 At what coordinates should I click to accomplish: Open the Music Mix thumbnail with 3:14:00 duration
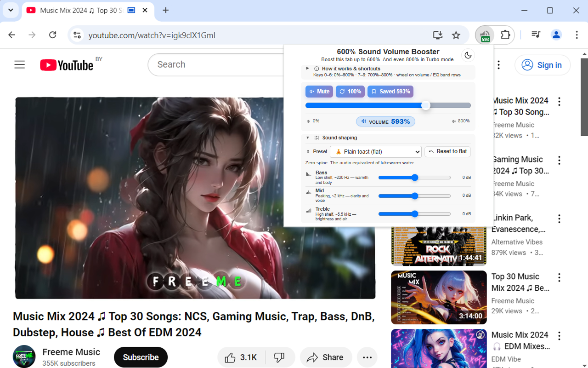pyautogui.click(x=439, y=297)
